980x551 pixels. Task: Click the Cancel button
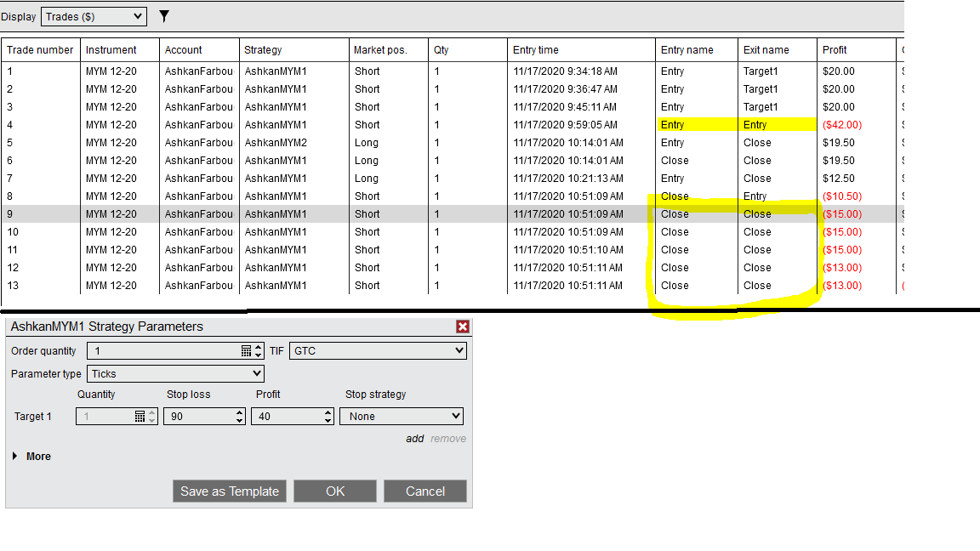tap(424, 491)
